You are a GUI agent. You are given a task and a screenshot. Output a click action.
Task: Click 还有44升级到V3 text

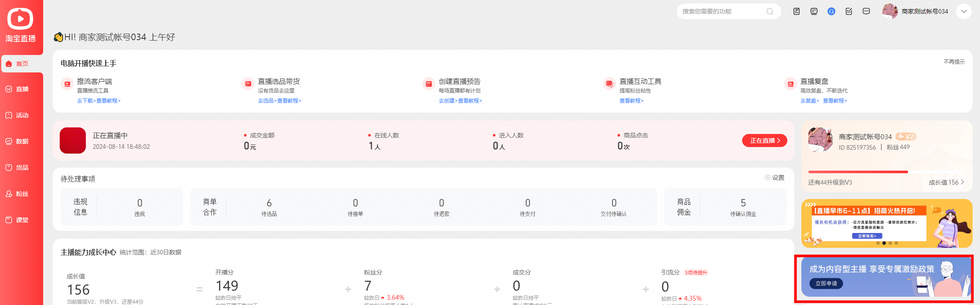coord(830,182)
